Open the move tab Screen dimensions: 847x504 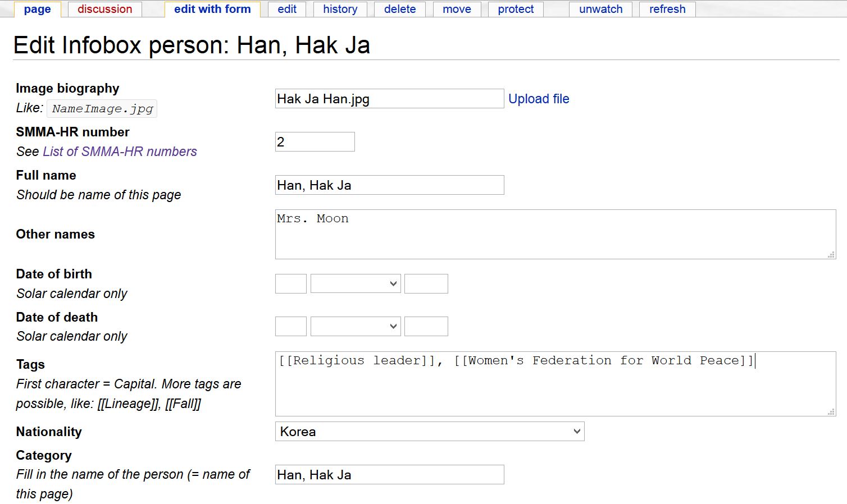[457, 9]
